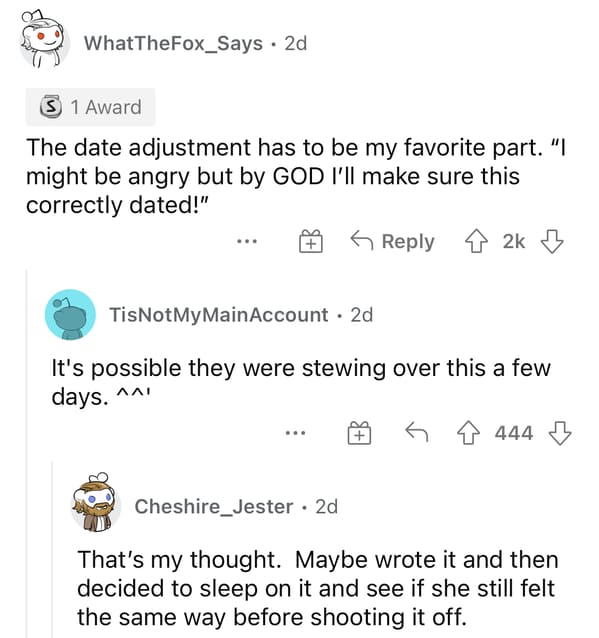Click reply arrow on TisNotMyMainAccount's comment
Screen dimensions: 599x638
click(417, 432)
